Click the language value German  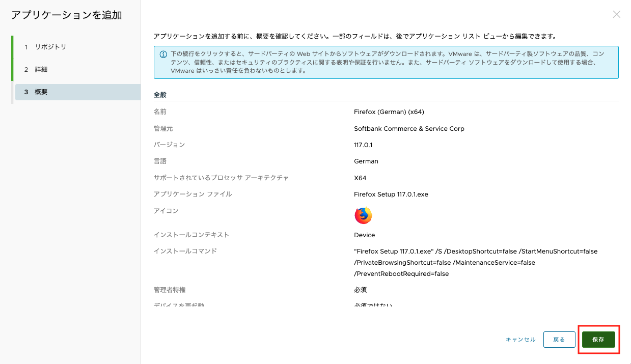point(366,161)
